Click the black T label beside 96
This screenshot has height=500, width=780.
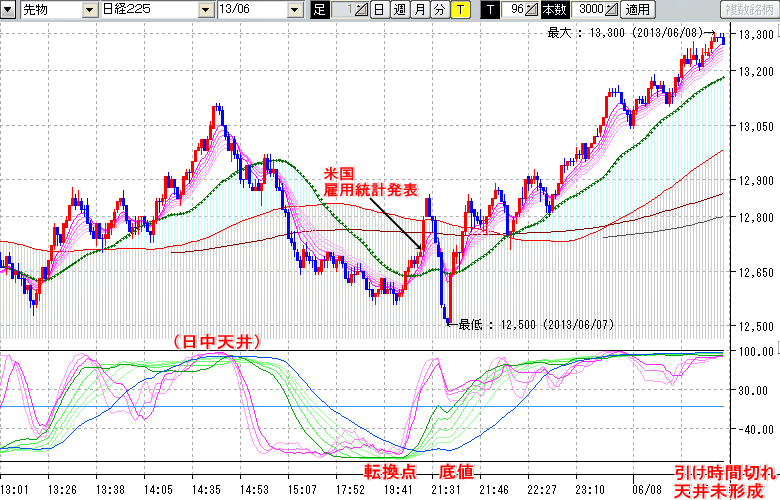[x=490, y=10]
